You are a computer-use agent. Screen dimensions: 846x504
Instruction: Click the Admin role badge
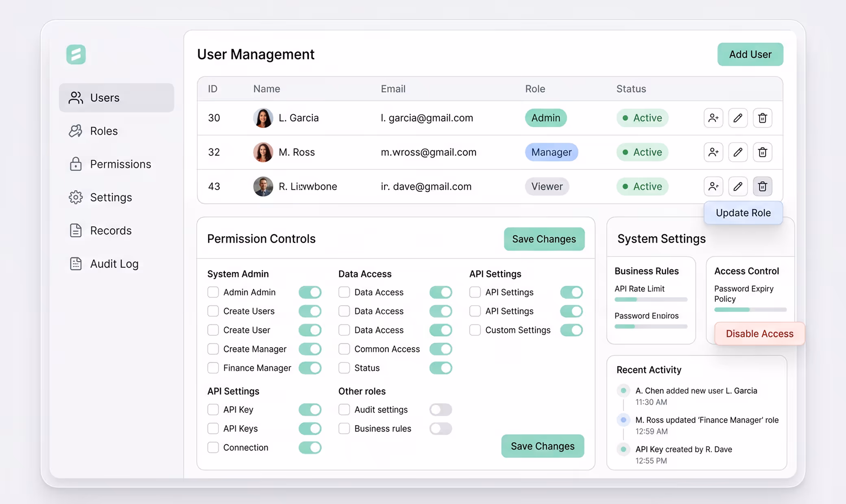coord(546,118)
